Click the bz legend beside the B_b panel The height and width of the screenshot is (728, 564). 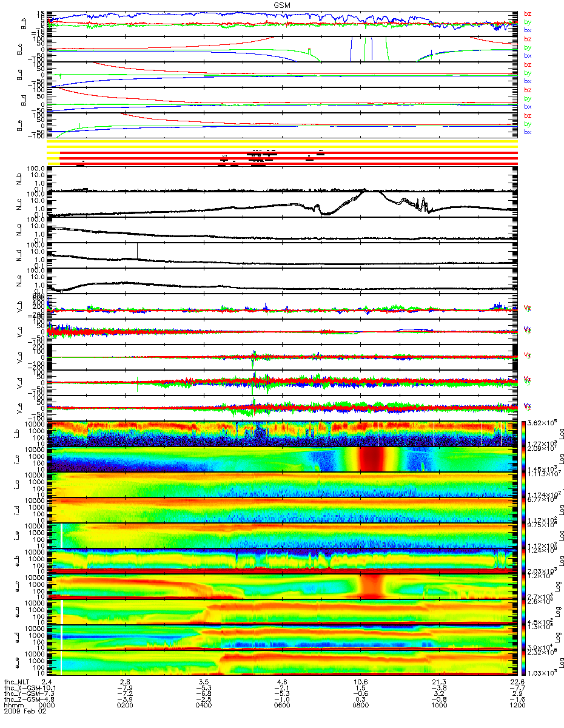click(528, 14)
